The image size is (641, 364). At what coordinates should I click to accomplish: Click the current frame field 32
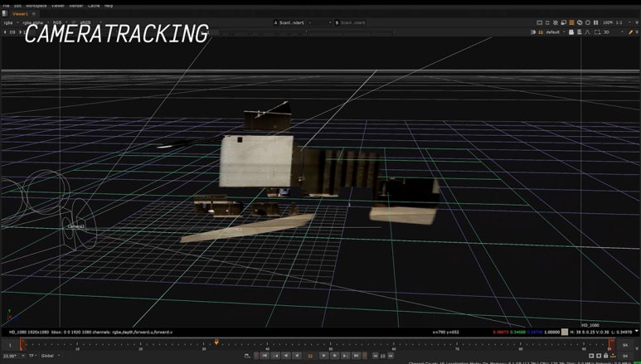pos(311,356)
